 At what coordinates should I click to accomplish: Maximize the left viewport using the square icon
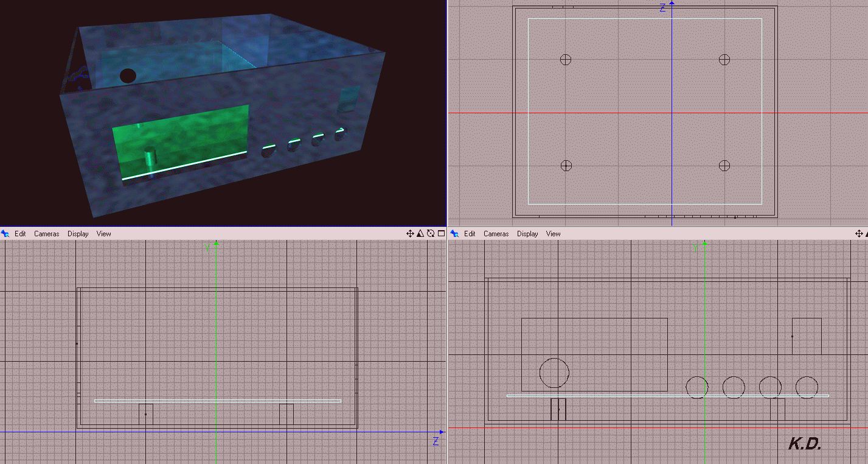coord(441,233)
